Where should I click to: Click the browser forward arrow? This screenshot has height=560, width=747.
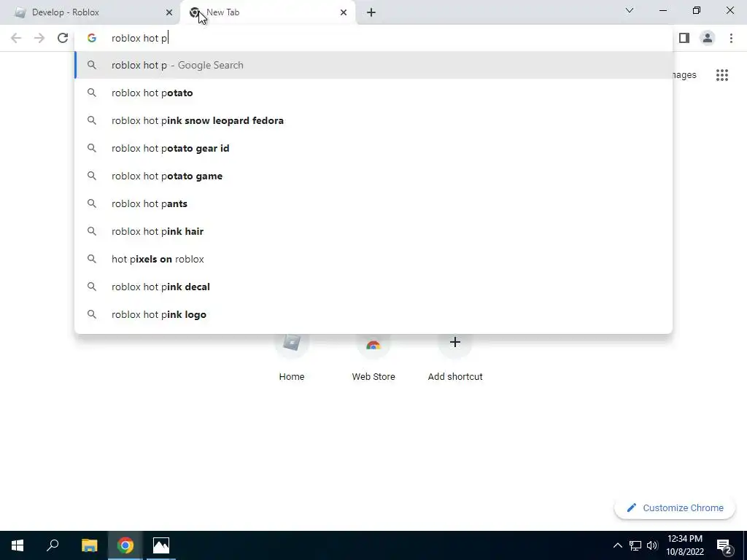[x=39, y=38]
